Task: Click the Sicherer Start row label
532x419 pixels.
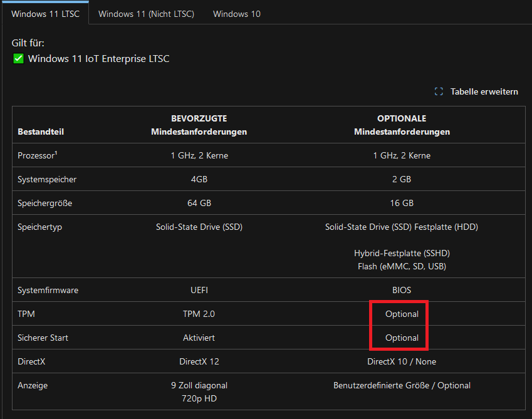Action: 43,338
